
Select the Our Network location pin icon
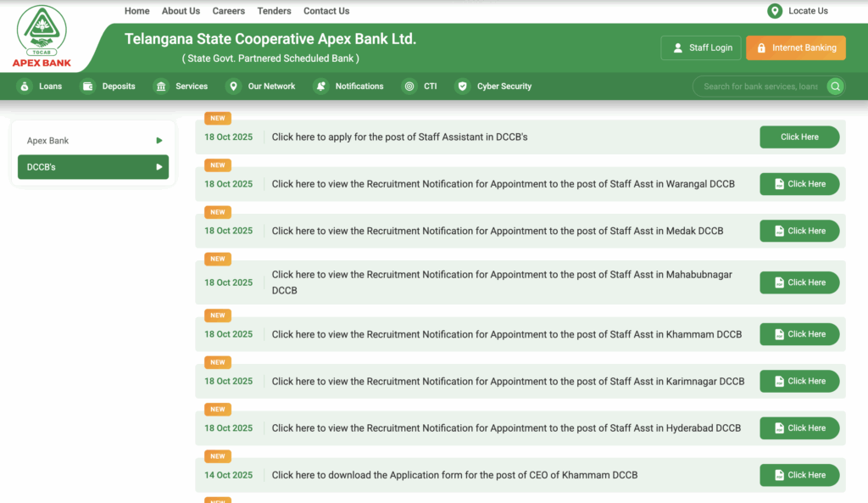pos(234,86)
